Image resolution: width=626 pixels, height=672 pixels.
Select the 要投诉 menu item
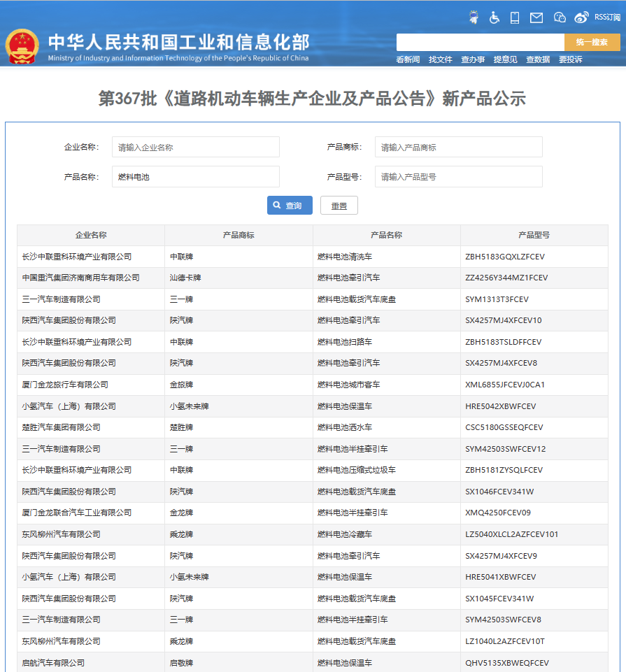click(x=570, y=59)
